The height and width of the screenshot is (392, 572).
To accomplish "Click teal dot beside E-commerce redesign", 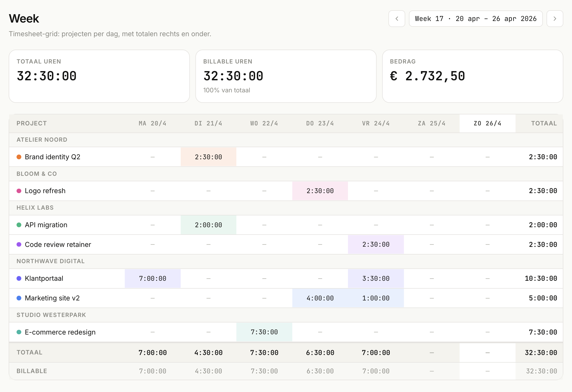I will click(x=19, y=332).
